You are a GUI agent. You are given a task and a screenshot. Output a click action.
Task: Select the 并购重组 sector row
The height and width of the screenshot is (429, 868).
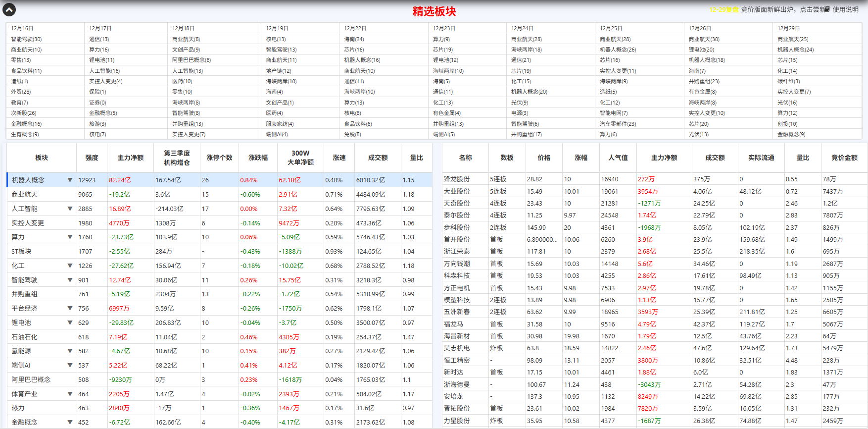pos(219,294)
